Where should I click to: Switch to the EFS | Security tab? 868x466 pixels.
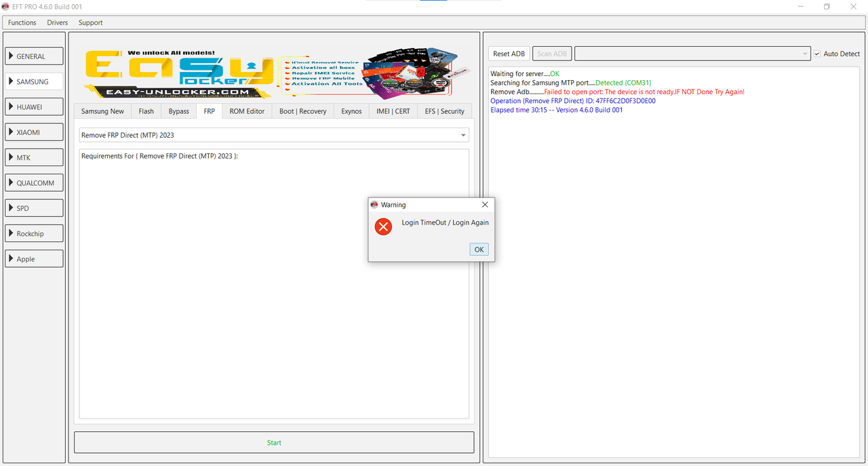(x=445, y=111)
